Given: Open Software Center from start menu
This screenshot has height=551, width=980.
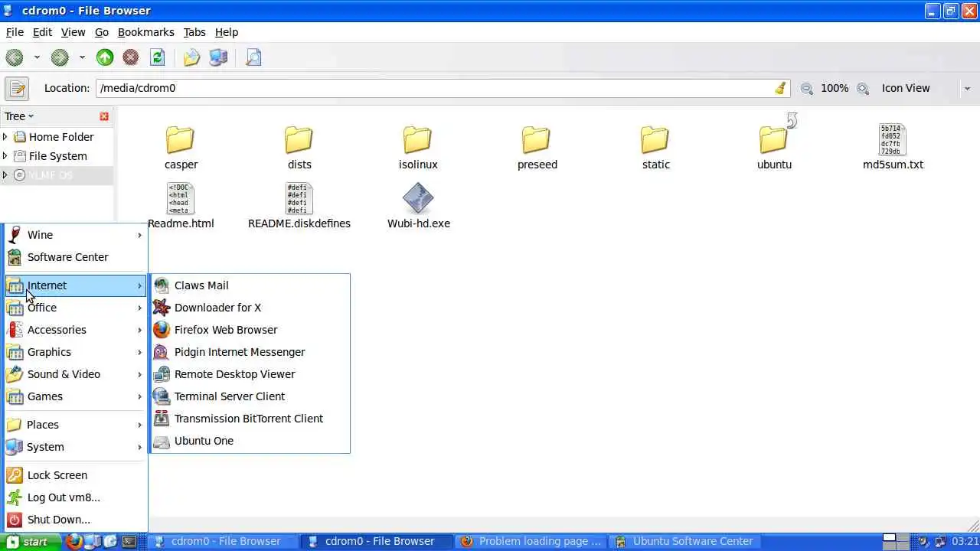Looking at the screenshot, I should click(75, 257).
